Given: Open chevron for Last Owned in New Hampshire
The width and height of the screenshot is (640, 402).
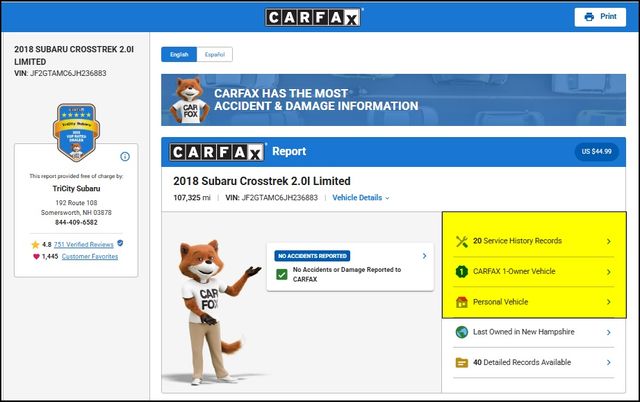Looking at the screenshot, I should pyautogui.click(x=609, y=332).
